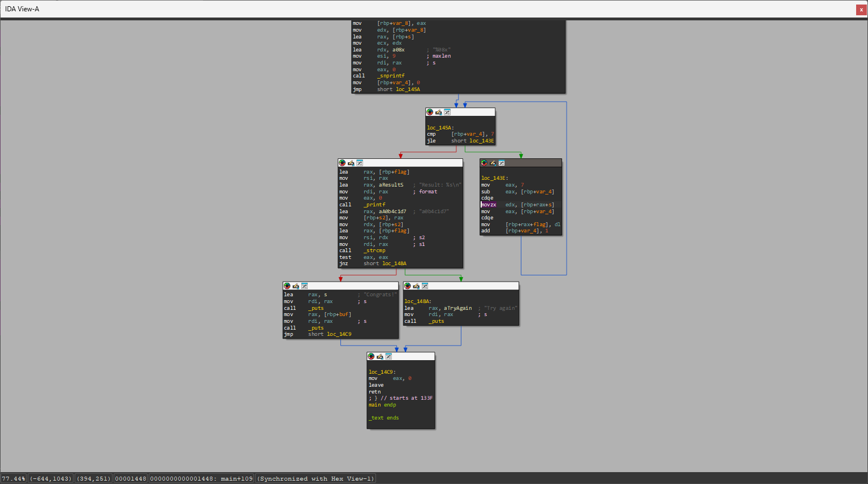Open node color picker on loc_143E block
This screenshot has height=484, width=868.
click(x=484, y=163)
